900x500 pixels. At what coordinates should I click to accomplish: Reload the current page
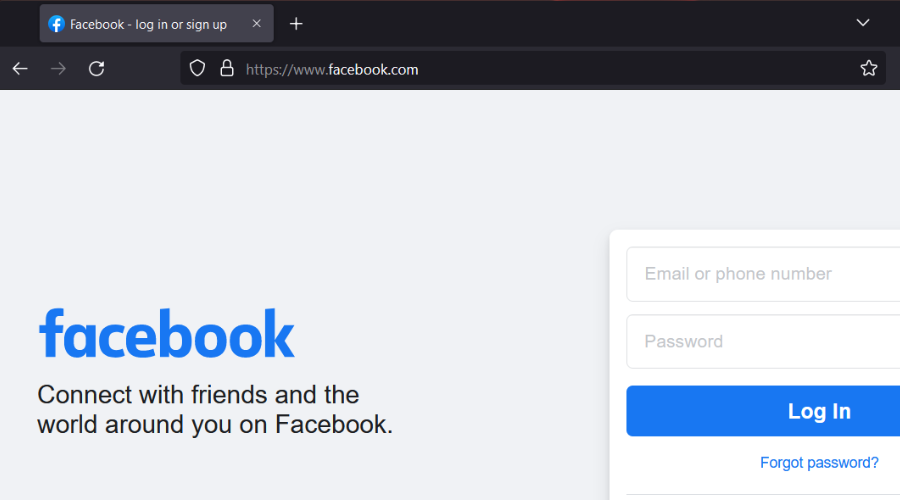(96, 69)
